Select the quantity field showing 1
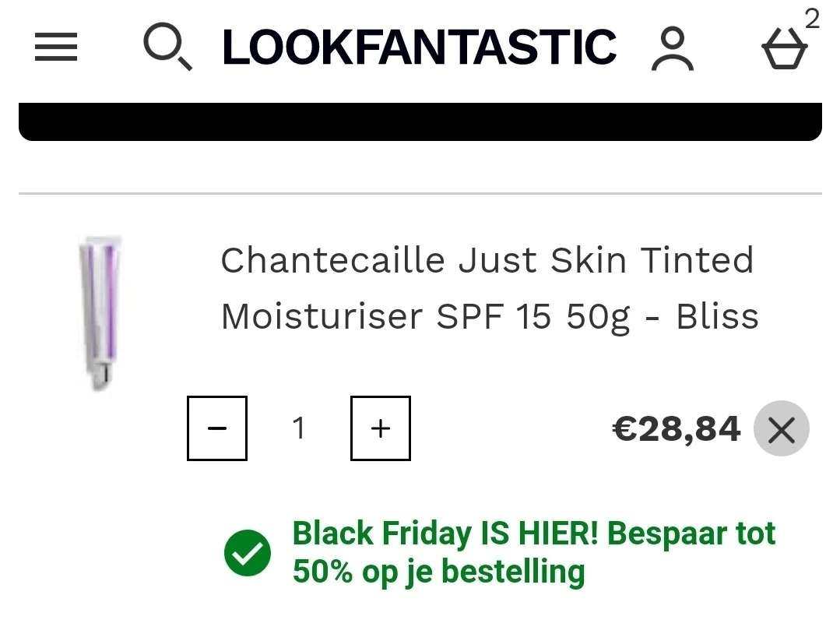The image size is (840, 641). pyautogui.click(x=299, y=428)
